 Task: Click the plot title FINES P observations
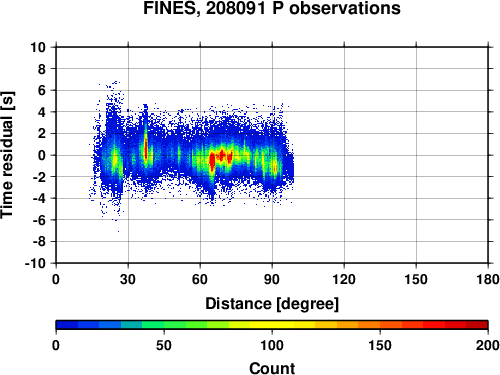[x=272, y=8]
